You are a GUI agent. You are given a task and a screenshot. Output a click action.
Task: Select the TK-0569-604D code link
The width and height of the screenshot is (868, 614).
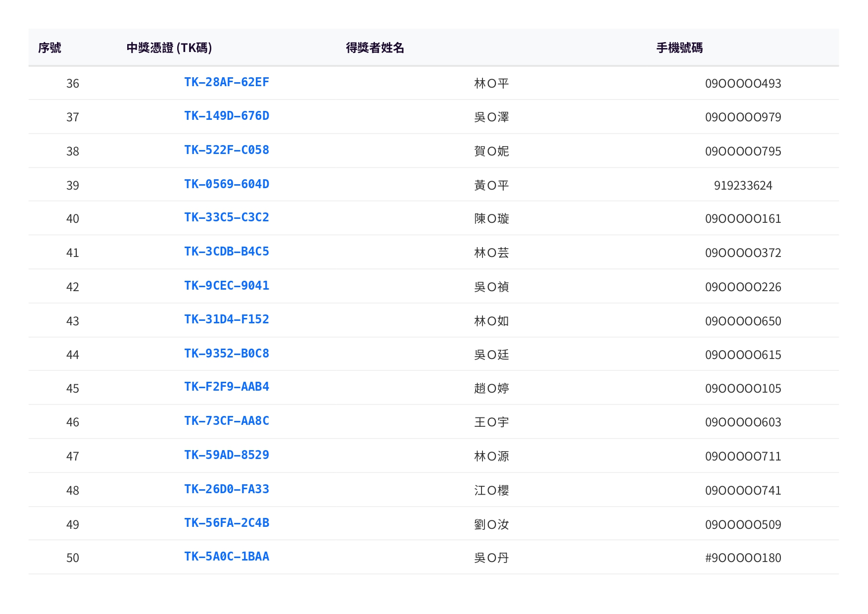coord(226,184)
